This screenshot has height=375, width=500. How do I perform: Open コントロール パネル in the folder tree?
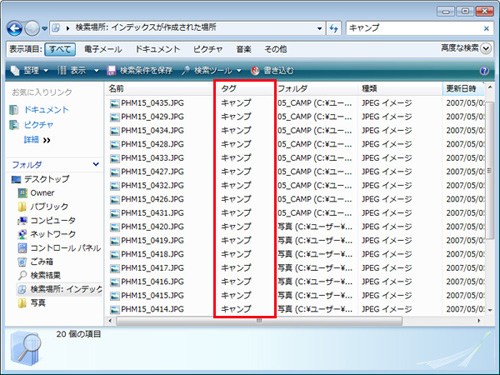click(66, 248)
